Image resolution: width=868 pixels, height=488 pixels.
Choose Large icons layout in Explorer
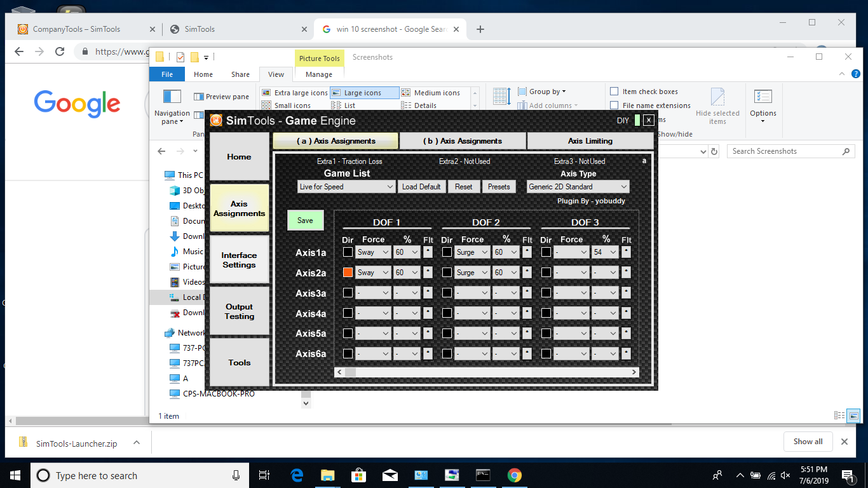click(364, 93)
